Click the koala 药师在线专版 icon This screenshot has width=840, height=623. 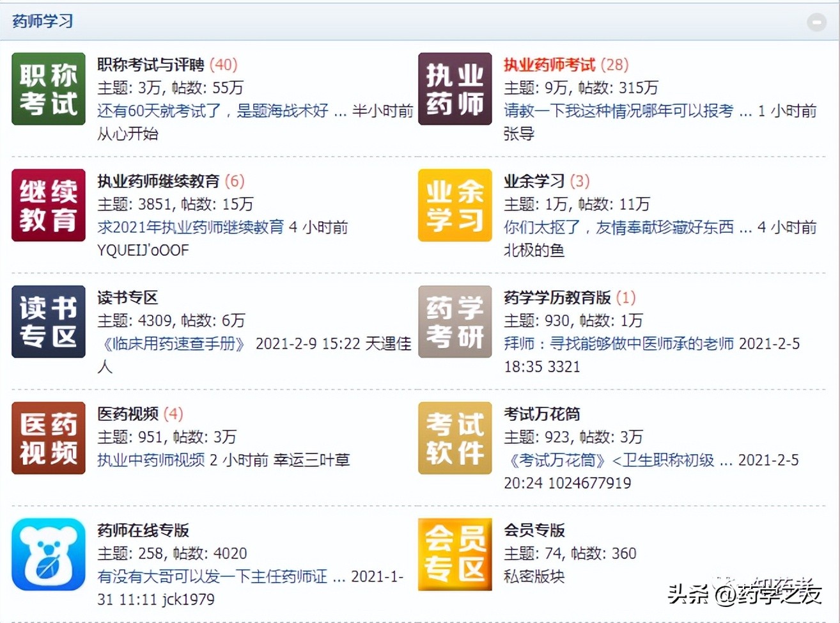(x=48, y=554)
